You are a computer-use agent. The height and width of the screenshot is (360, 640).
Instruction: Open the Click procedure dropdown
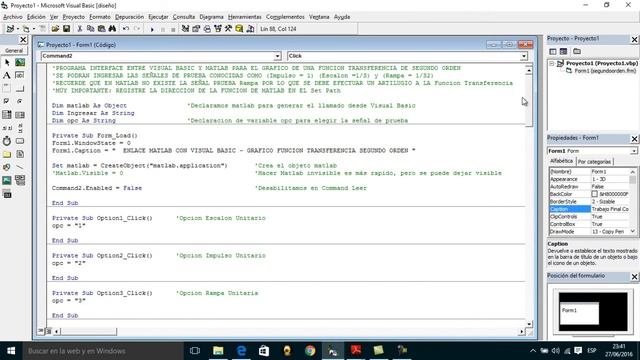(x=524, y=56)
